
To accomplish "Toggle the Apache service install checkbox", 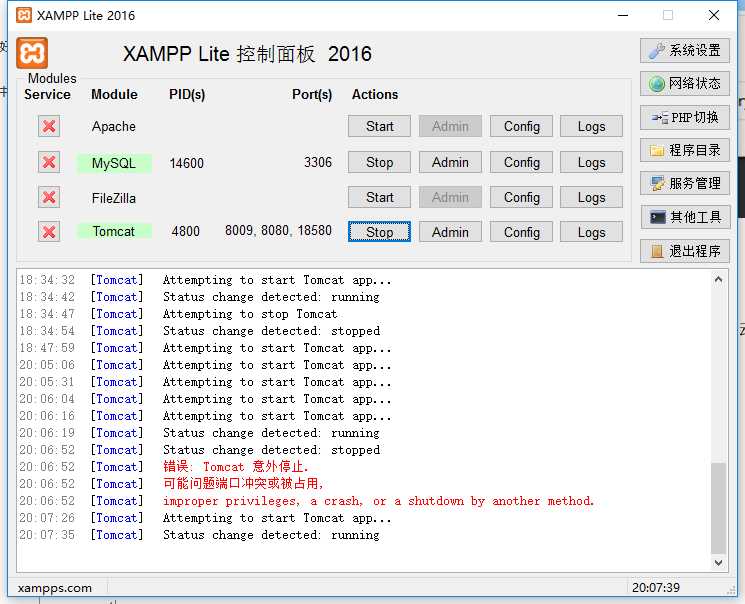I will click(x=49, y=126).
